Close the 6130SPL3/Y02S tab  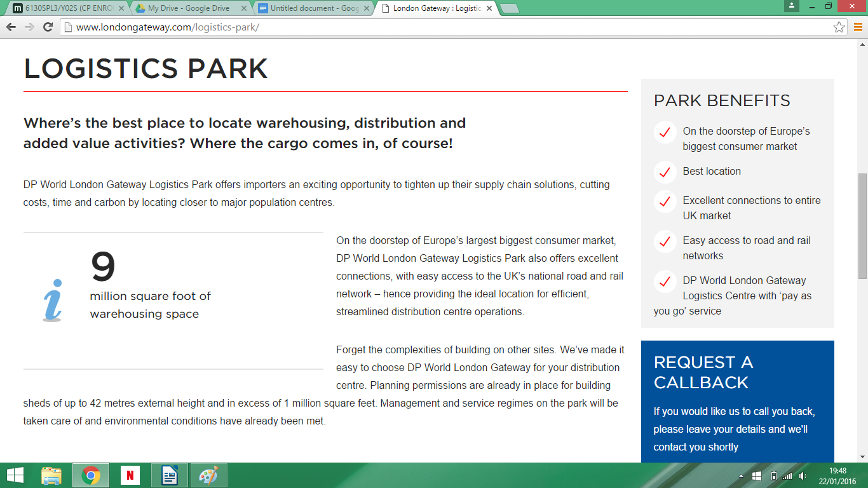[x=121, y=8]
